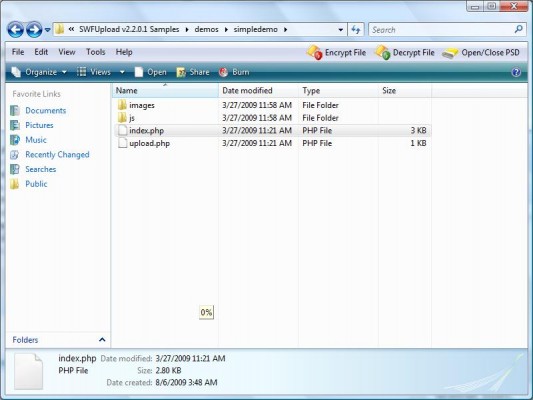Click the Decrypt File toolbar icon
This screenshot has width=533, height=400.
click(382, 53)
